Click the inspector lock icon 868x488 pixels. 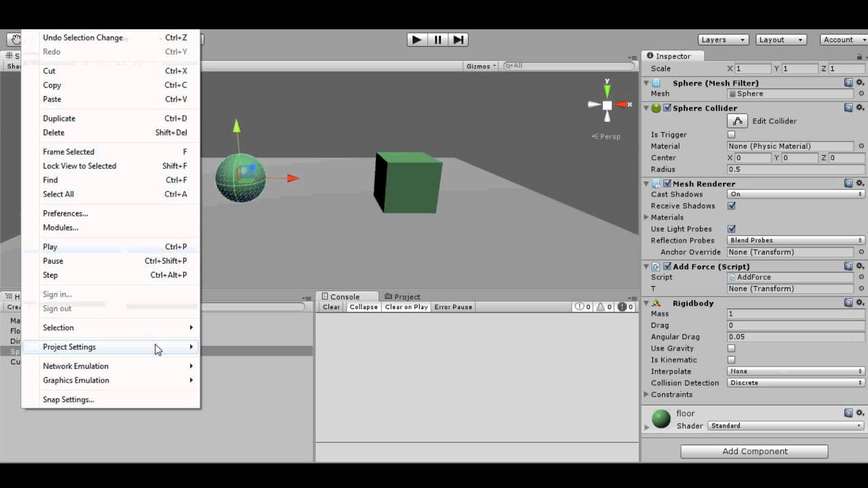(x=861, y=56)
